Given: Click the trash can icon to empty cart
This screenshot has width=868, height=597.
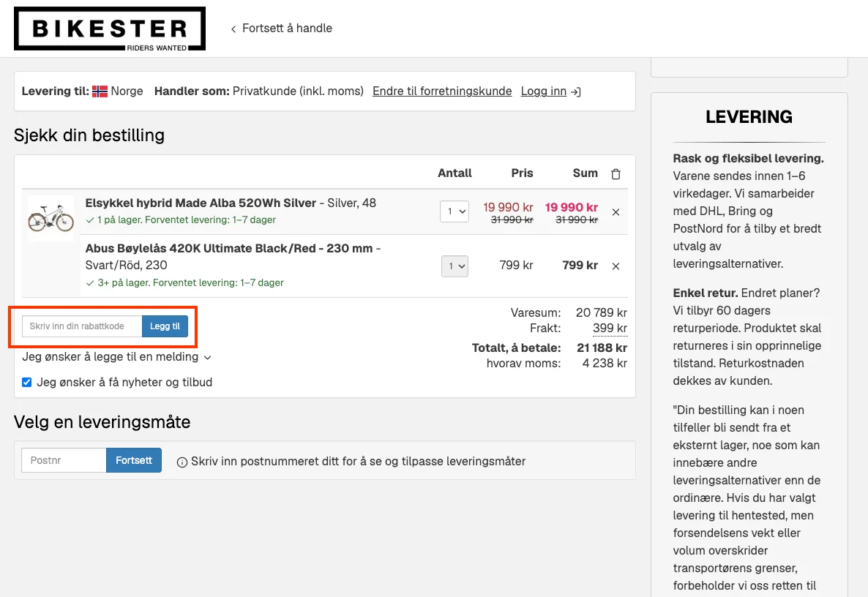Looking at the screenshot, I should click(x=616, y=173).
